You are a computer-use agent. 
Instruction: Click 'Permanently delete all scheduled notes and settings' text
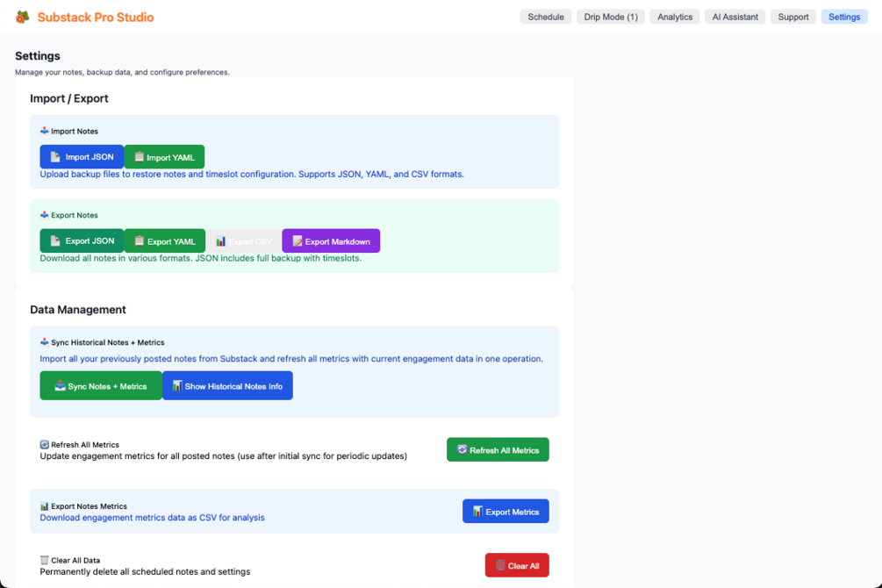coord(145,571)
